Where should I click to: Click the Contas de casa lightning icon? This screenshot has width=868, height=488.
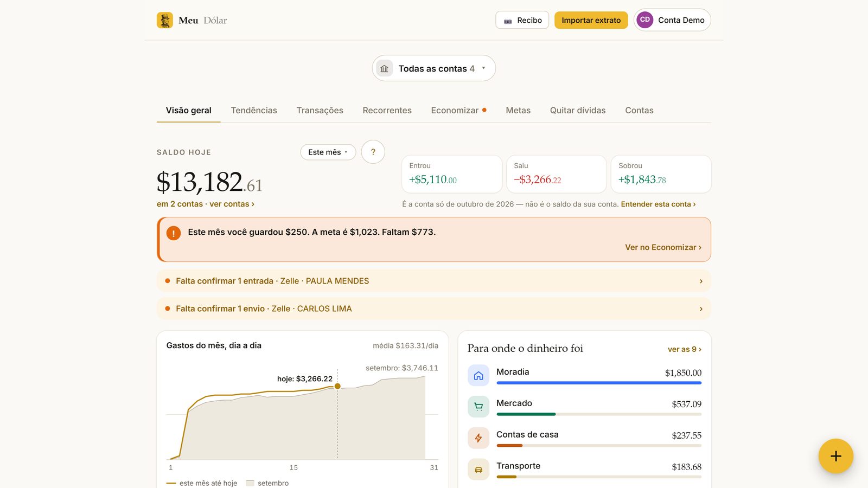[478, 438]
